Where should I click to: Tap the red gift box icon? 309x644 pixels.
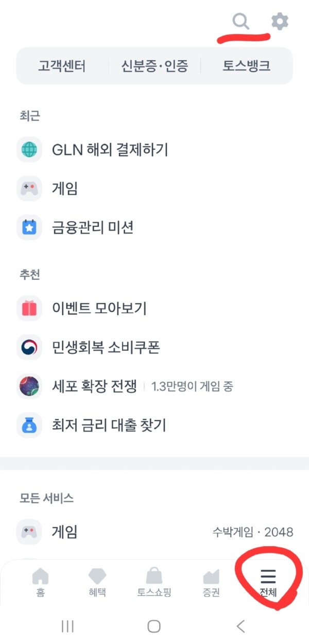coord(29,308)
